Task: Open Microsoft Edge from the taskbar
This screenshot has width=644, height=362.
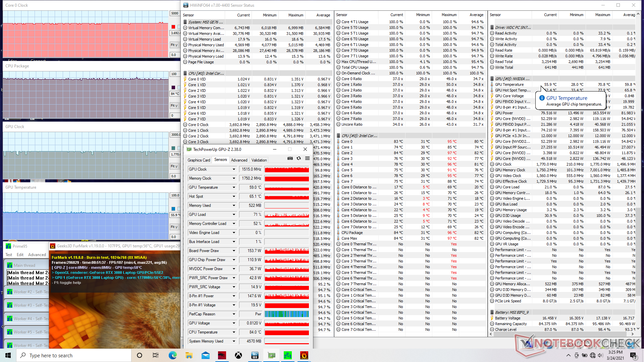Action: point(172,355)
